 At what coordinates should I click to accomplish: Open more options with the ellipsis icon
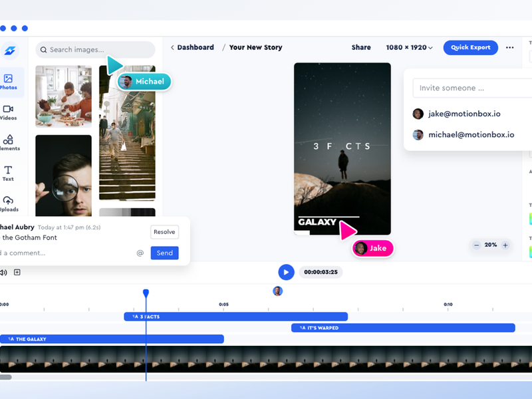tap(509, 47)
